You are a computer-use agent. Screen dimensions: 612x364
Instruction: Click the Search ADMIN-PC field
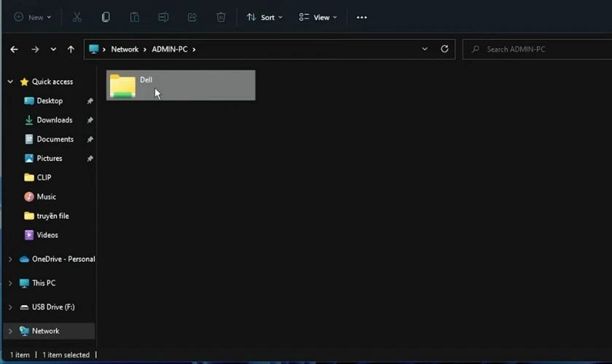pyautogui.click(x=539, y=49)
